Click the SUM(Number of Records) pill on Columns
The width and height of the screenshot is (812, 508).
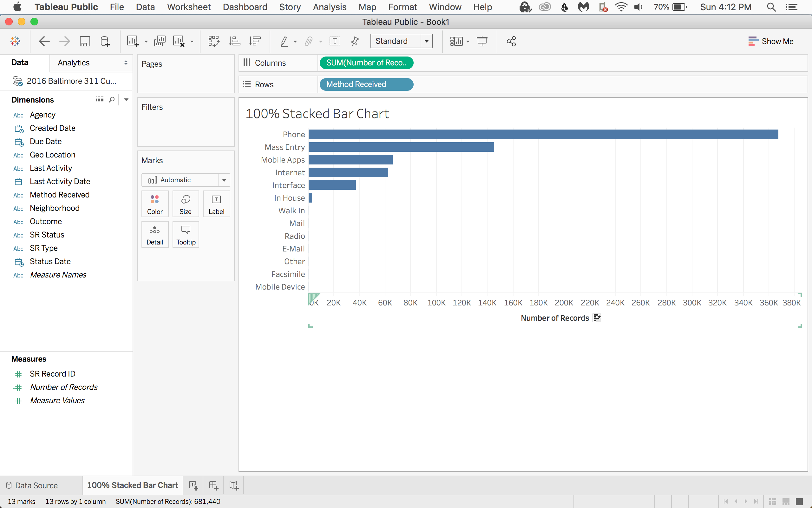366,63
